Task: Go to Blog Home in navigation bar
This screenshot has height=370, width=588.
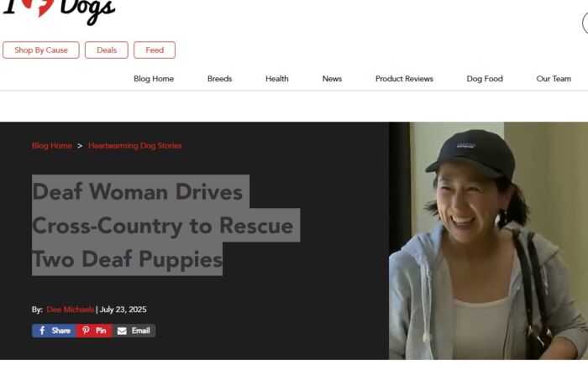Action: (x=154, y=79)
